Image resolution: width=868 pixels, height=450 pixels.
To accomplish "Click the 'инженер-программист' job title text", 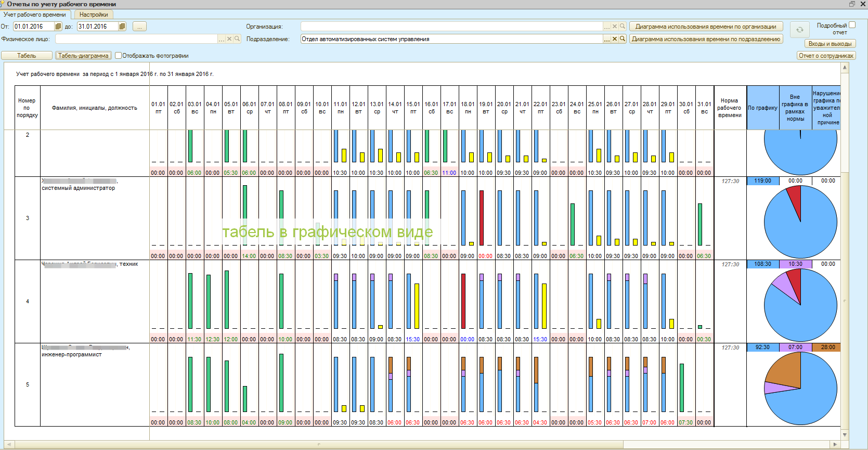I will point(72,354).
